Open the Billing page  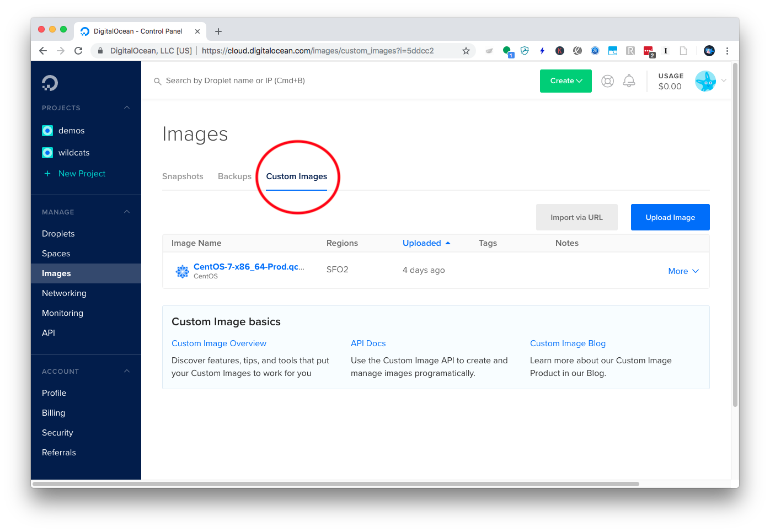point(54,413)
